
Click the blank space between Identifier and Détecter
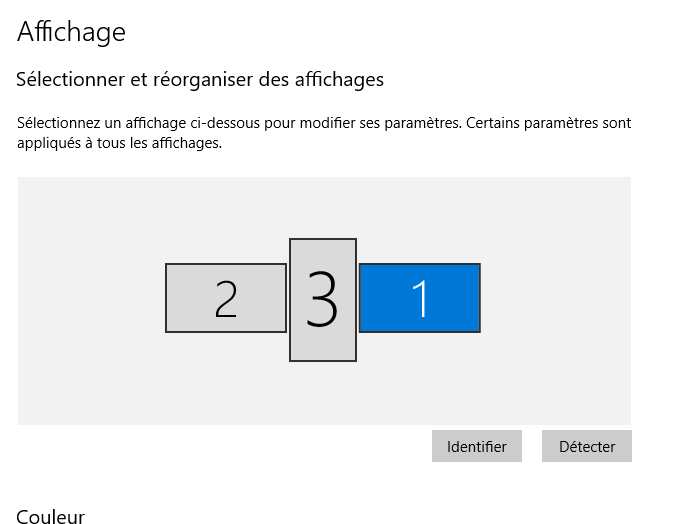[x=532, y=446]
